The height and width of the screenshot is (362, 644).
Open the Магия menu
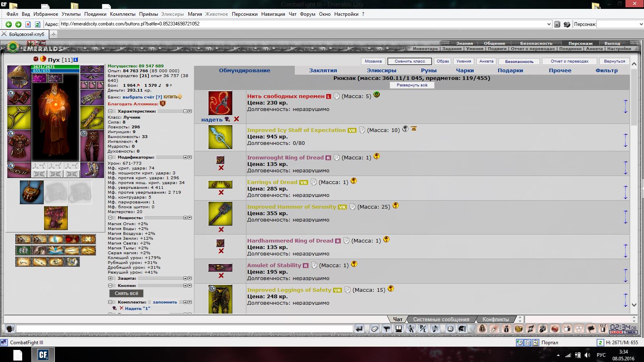(x=195, y=14)
